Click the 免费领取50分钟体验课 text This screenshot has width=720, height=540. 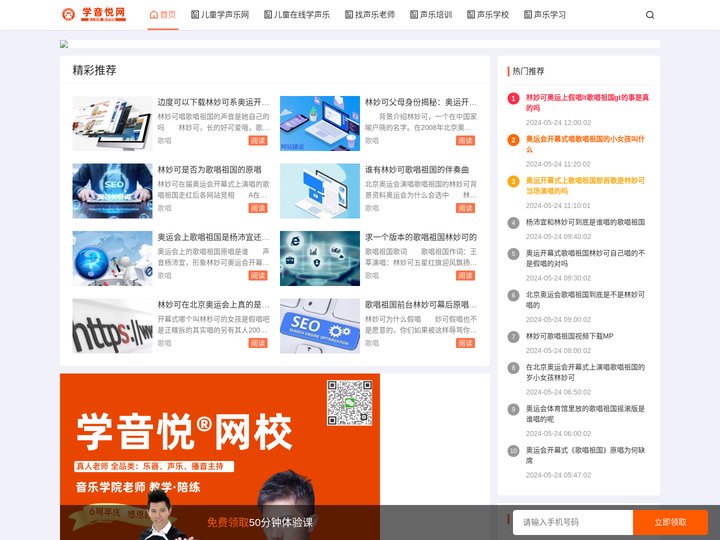(260, 522)
